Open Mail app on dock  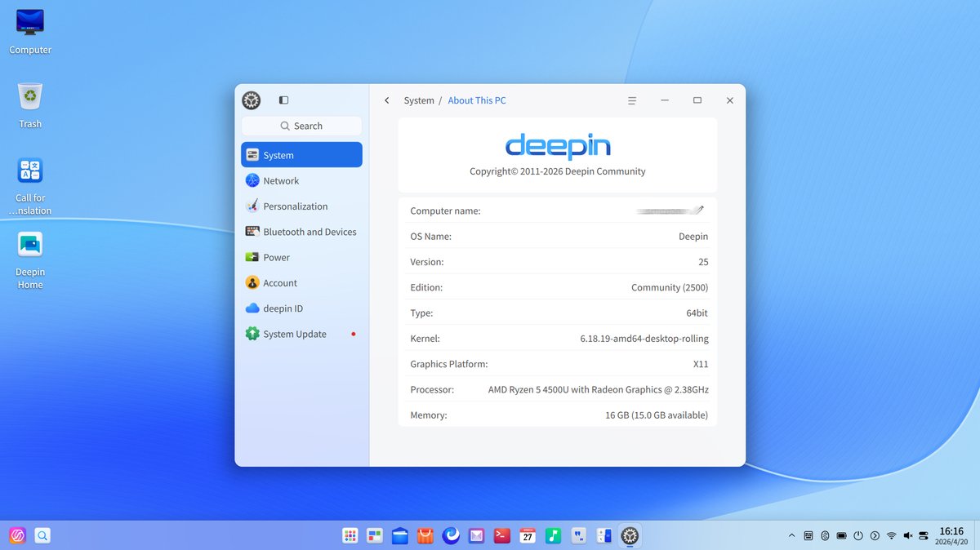tap(477, 535)
